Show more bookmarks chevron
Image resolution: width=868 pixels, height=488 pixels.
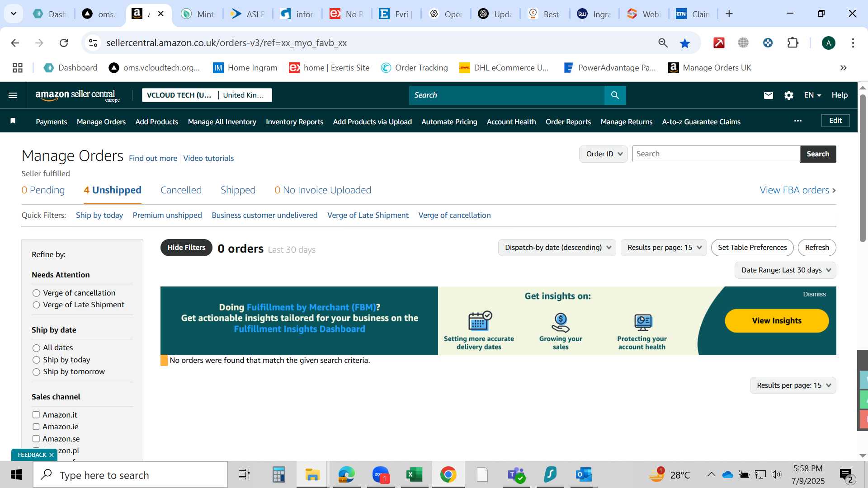(x=843, y=68)
